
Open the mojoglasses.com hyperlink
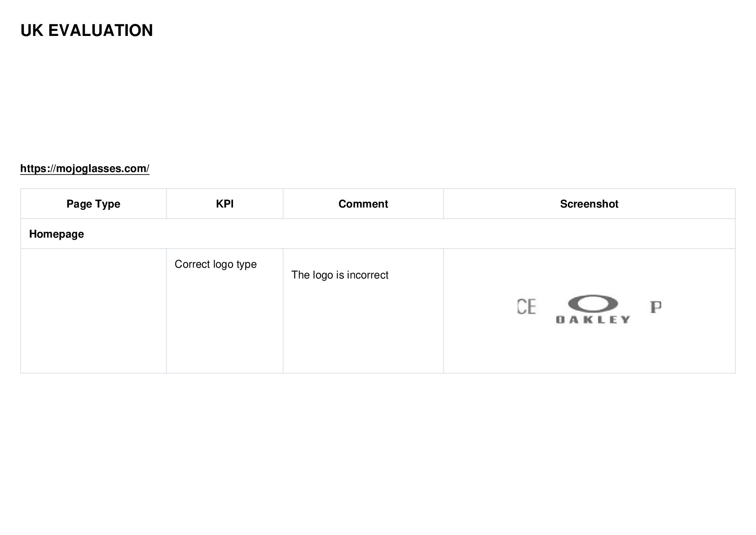[85, 168]
